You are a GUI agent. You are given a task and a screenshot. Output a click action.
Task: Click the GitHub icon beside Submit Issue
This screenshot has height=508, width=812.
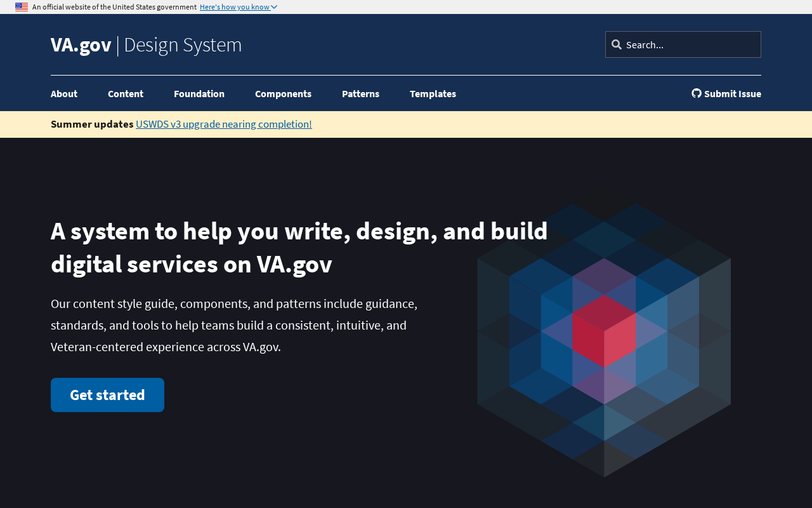tap(697, 93)
